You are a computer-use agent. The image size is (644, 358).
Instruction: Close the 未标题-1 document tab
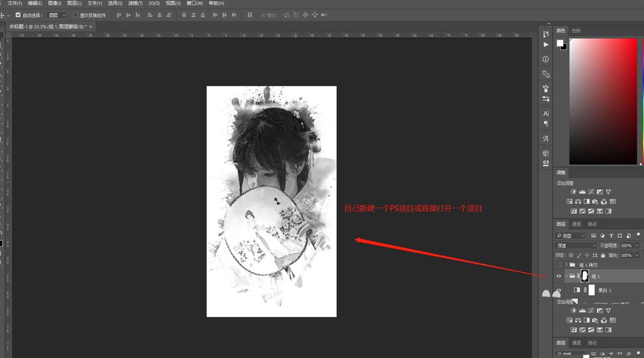coord(91,26)
